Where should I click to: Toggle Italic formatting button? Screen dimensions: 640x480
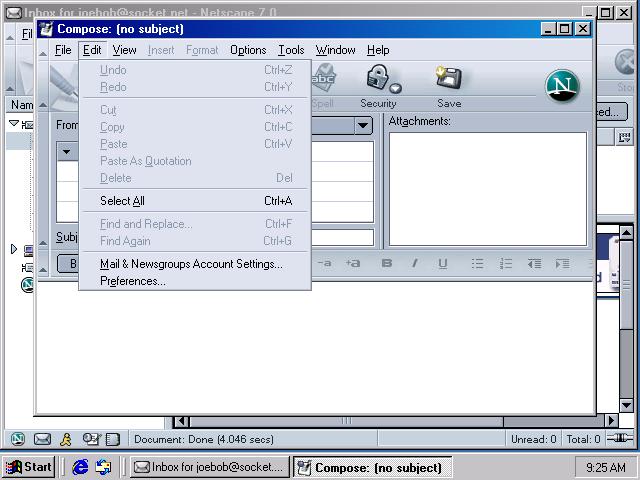tap(415, 263)
